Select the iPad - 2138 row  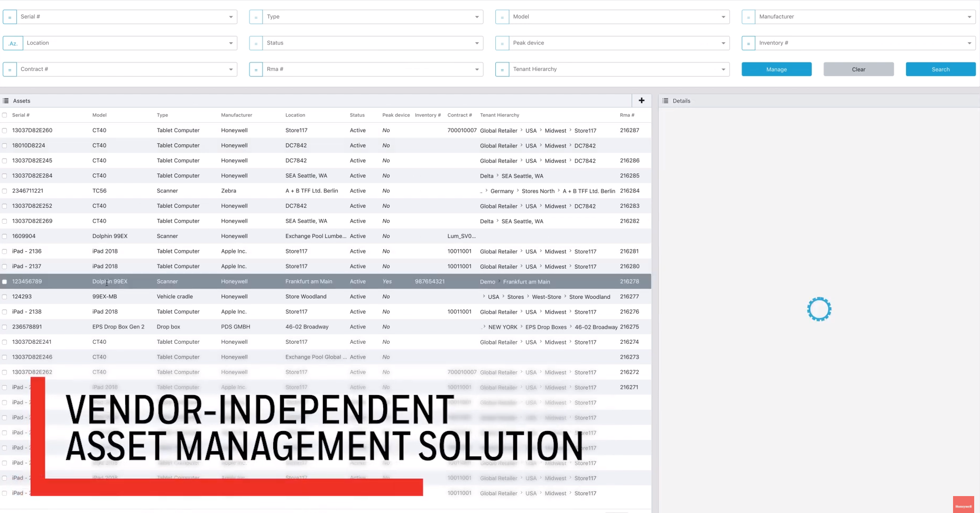click(326, 312)
